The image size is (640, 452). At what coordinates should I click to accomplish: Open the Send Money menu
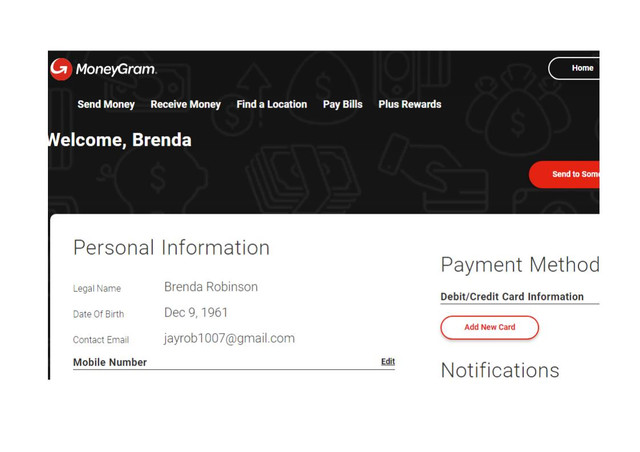pyautogui.click(x=106, y=105)
